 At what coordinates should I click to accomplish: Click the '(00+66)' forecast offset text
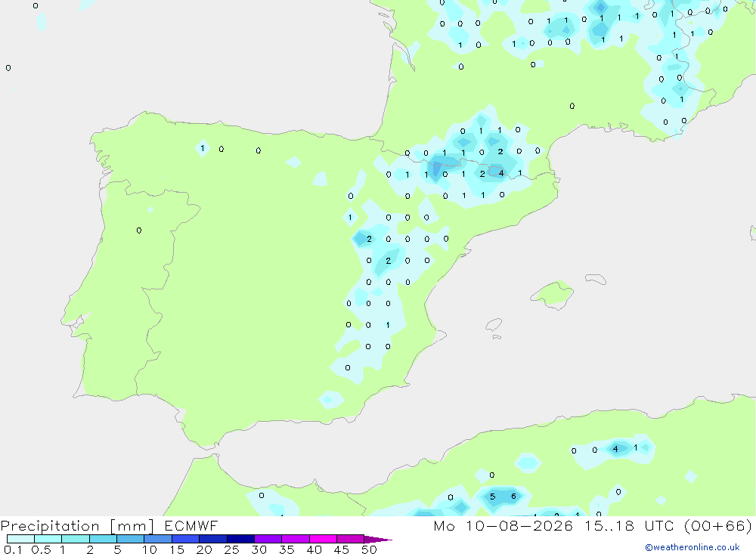pos(718,525)
